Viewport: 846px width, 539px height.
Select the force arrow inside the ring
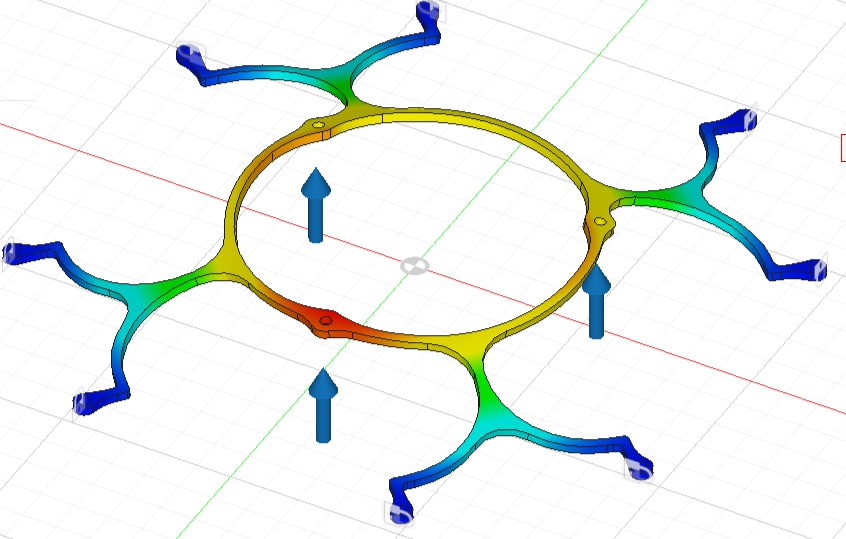tap(316, 205)
